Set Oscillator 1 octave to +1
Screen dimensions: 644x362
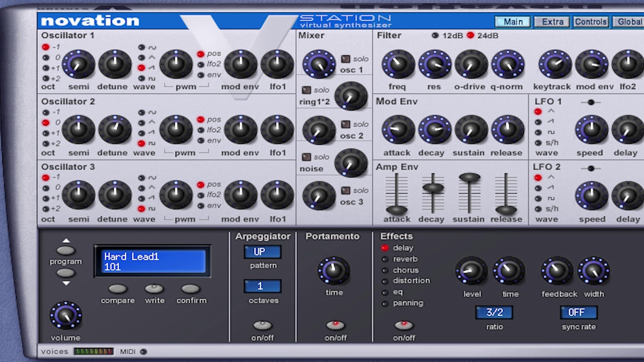46,68
